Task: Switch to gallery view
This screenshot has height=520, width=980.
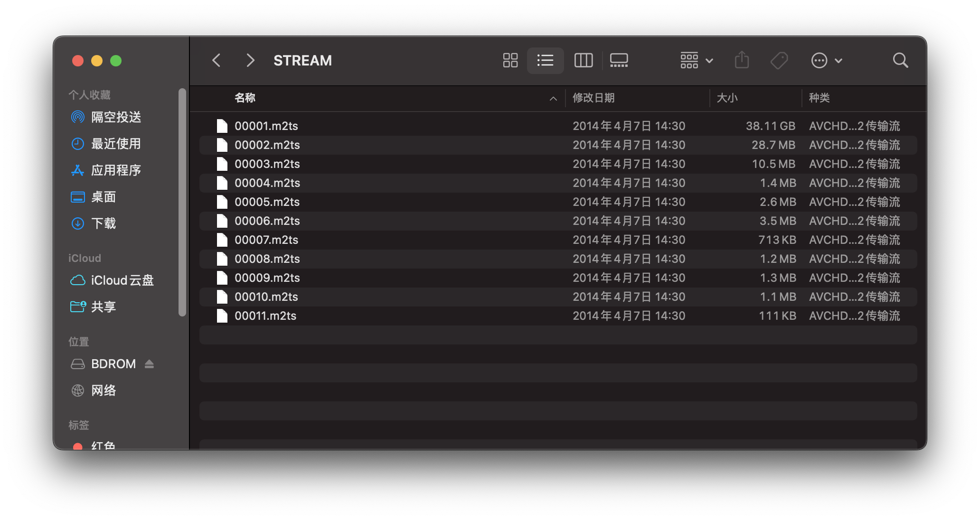Action: point(619,60)
